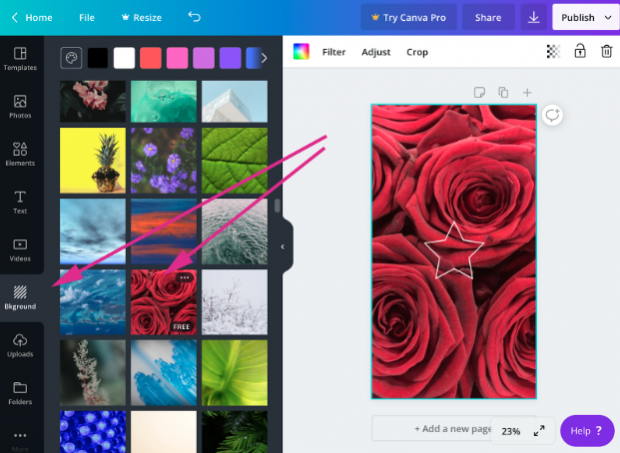
Task: Select the violet color swatch
Action: (x=230, y=58)
